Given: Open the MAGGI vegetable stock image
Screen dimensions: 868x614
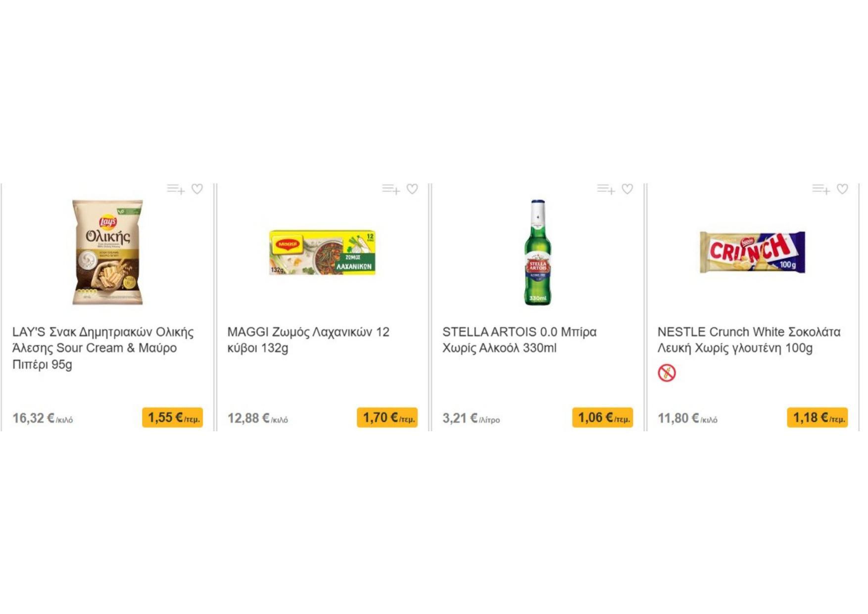Looking at the screenshot, I should [x=322, y=252].
